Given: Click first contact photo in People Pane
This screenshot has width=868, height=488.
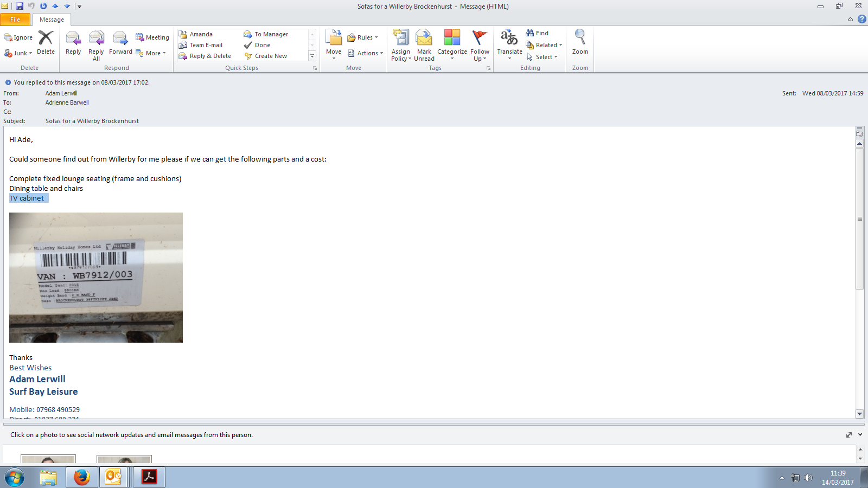Looking at the screenshot, I should (48, 459).
